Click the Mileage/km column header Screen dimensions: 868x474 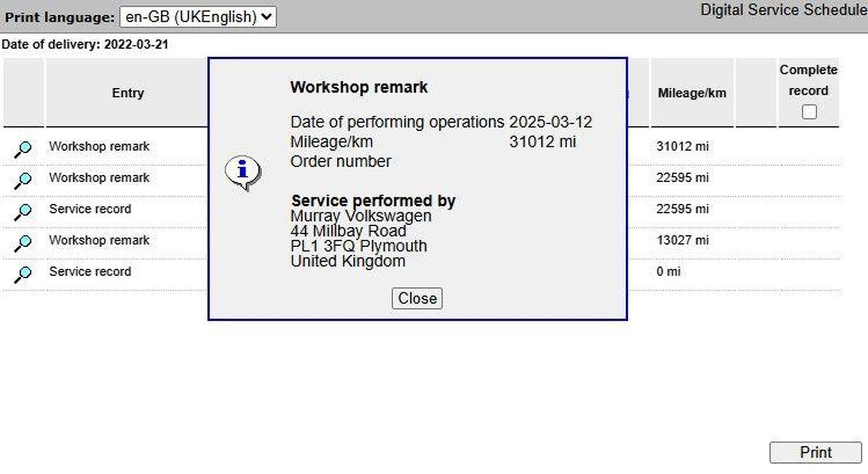[692, 93]
